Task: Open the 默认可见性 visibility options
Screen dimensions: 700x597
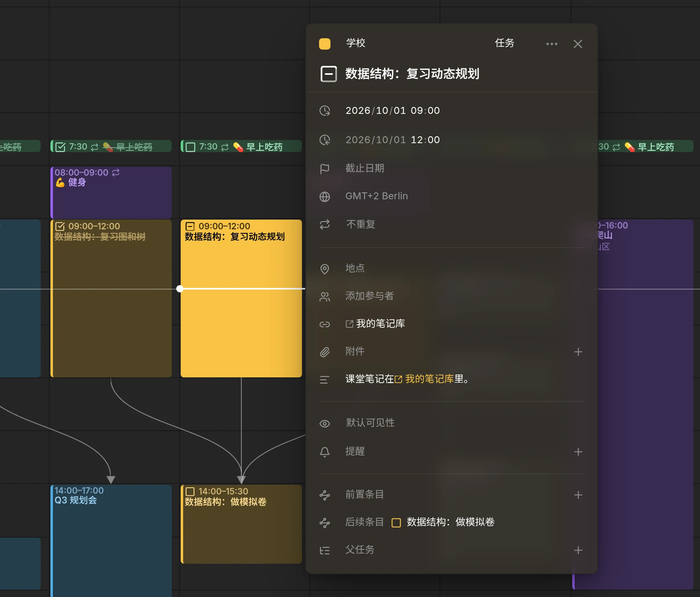Action: click(x=370, y=423)
